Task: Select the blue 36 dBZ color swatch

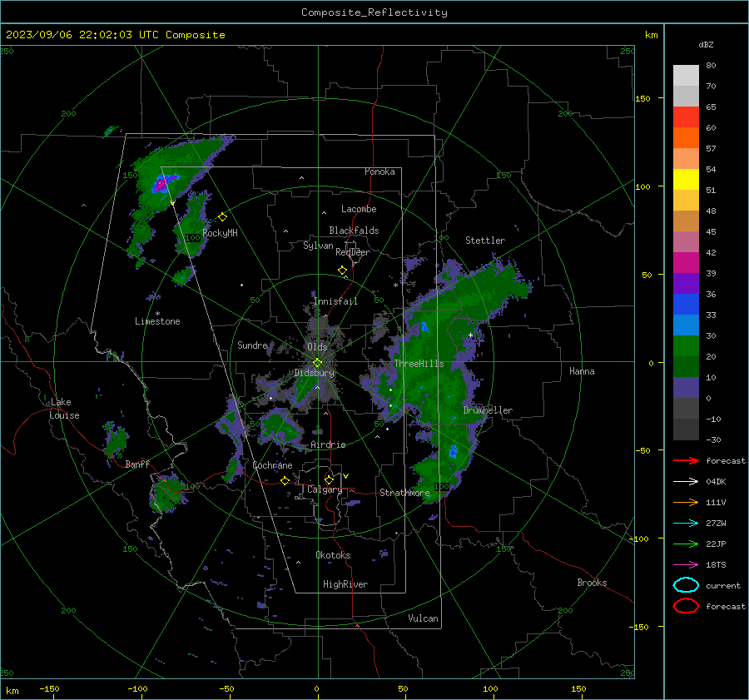Action: click(686, 304)
